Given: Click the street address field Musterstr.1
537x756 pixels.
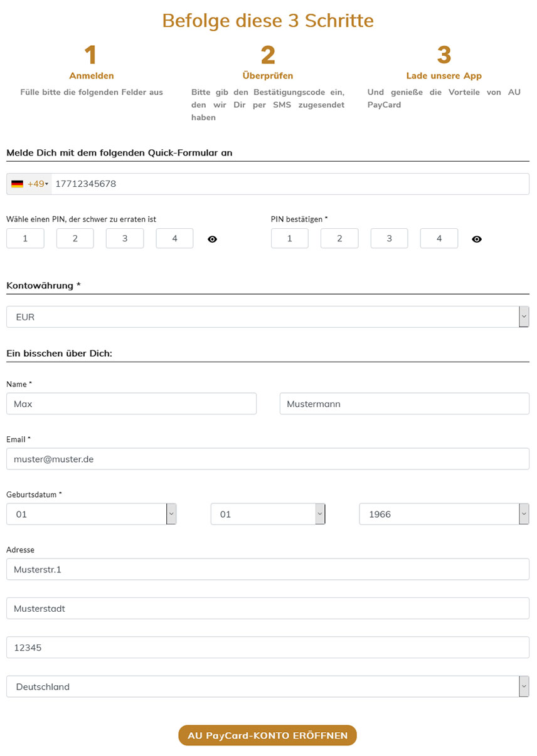Looking at the screenshot, I should 268,569.
